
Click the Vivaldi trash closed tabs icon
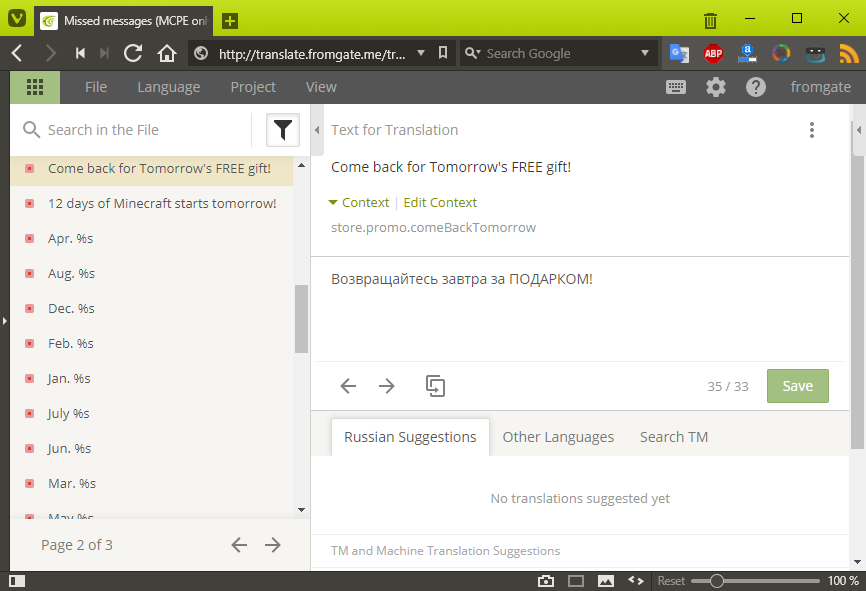[x=710, y=20]
